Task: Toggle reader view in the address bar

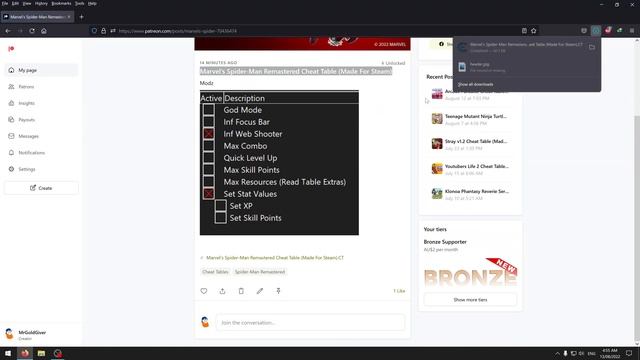Action: click(x=524, y=31)
